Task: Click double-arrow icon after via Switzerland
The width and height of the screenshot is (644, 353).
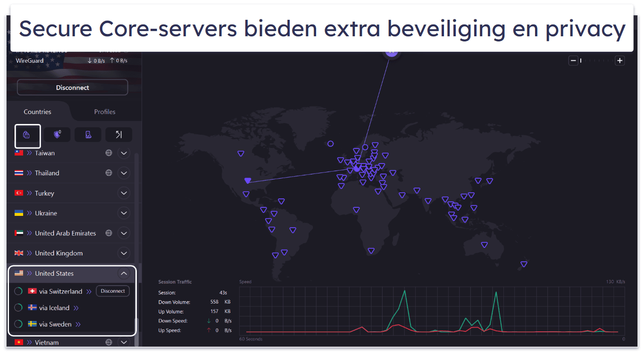Action: (x=89, y=292)
